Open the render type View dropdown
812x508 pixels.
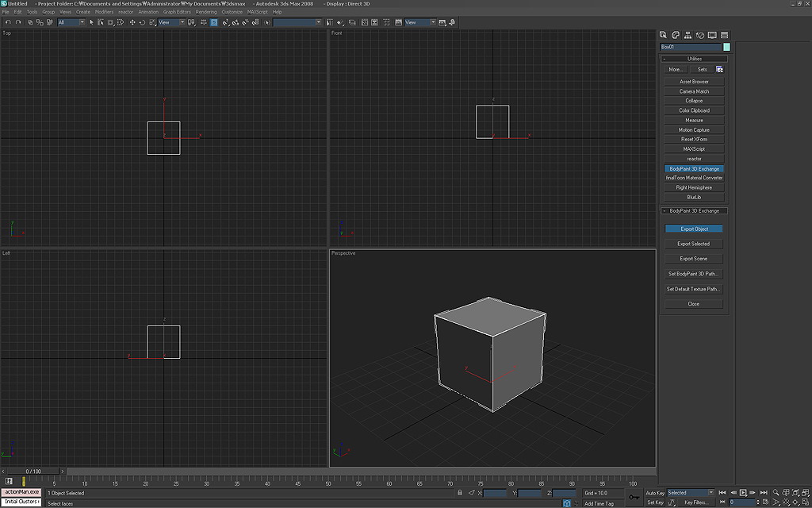pyautogui.click(x=420, y=22)
